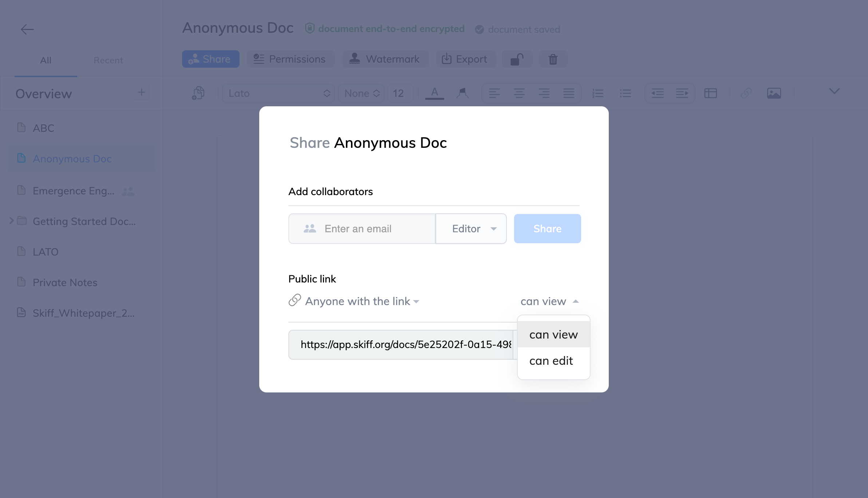The image size is (868, 498).
Task: Click the numbered list icon
Action: coord(597,93)
